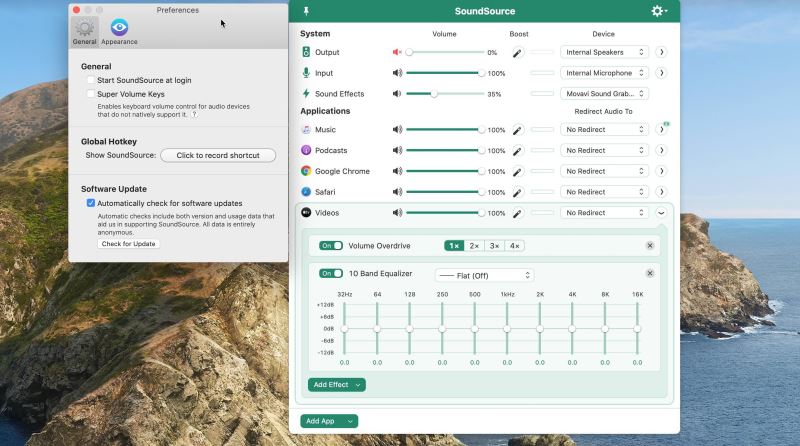The height and width of the screenshot is (446, 800).
Task: Adjust the 16K equalizer band slider
Action: (637, 329)
